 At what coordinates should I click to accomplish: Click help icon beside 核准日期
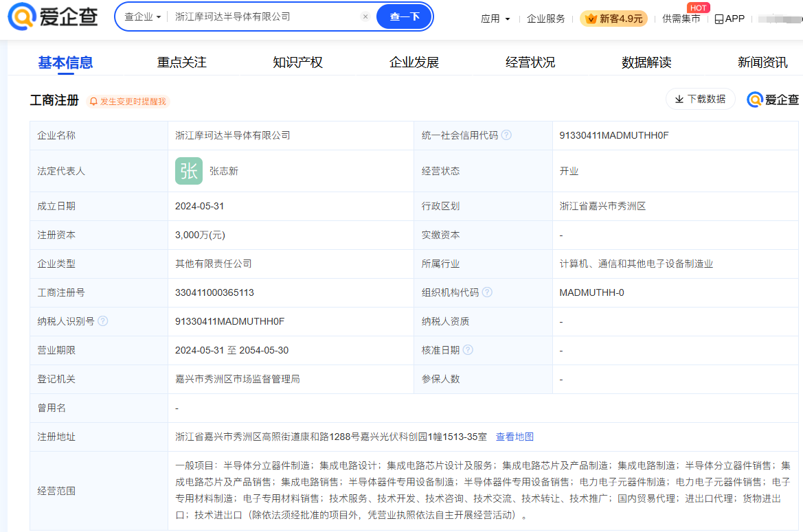468,350
